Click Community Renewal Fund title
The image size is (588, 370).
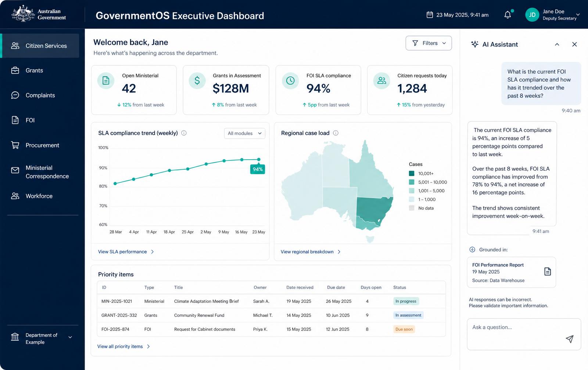click(199, 315)
